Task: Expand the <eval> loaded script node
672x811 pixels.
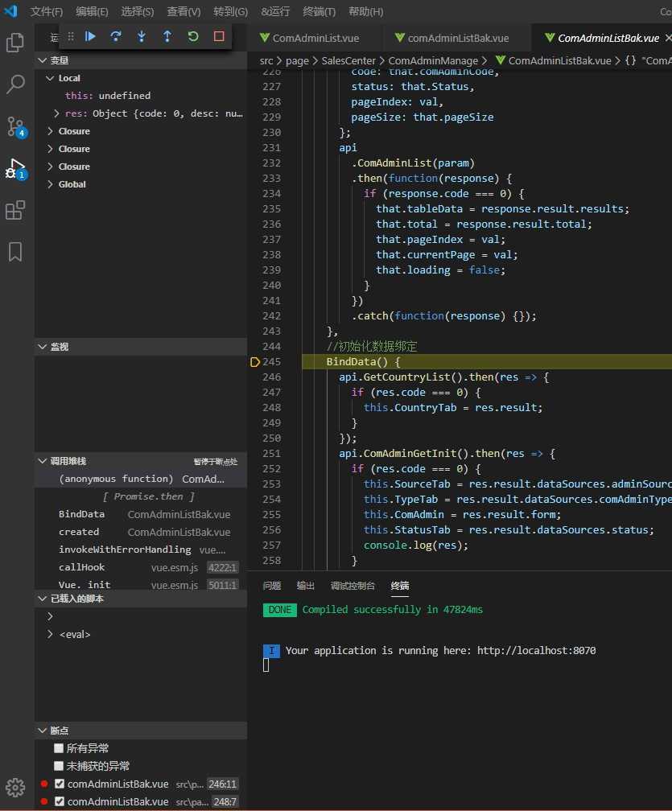Action: click(50, 634)
